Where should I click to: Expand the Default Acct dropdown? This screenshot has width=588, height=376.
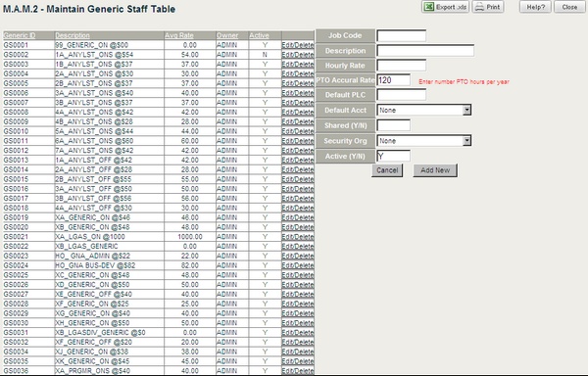click(x=423, y=110)
